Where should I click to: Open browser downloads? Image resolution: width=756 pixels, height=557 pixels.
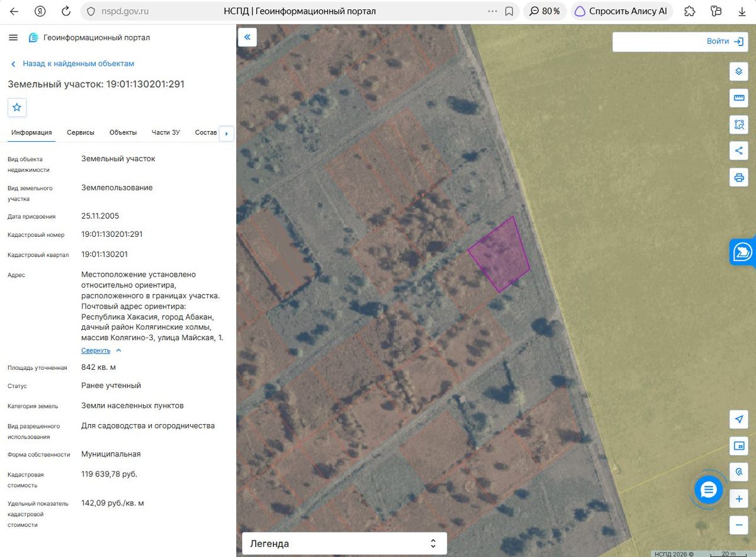pos(742,11)
